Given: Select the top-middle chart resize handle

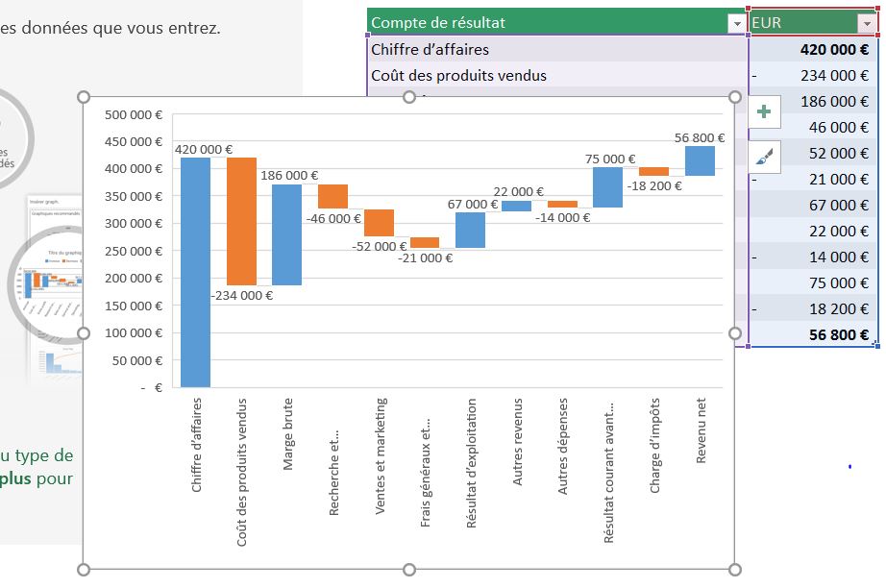Looking at the screenshot, I should coord(409,97).
